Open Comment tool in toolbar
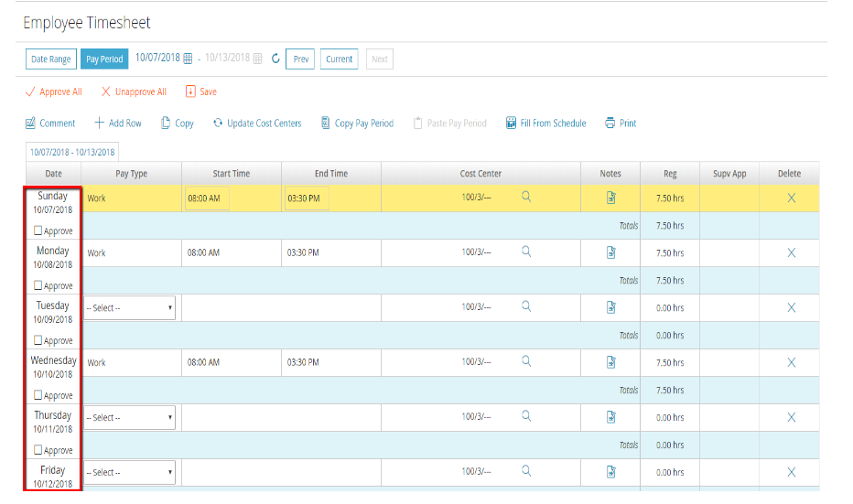853x504 pixels. tap(50, 123)
